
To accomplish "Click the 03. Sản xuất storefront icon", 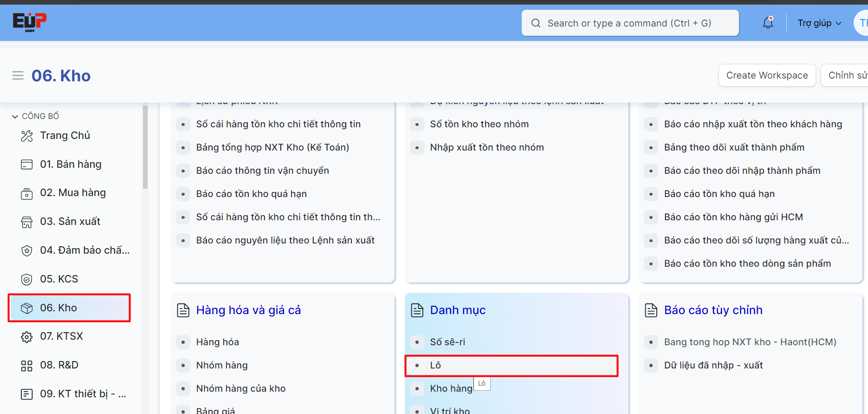I will click(27, 222).
